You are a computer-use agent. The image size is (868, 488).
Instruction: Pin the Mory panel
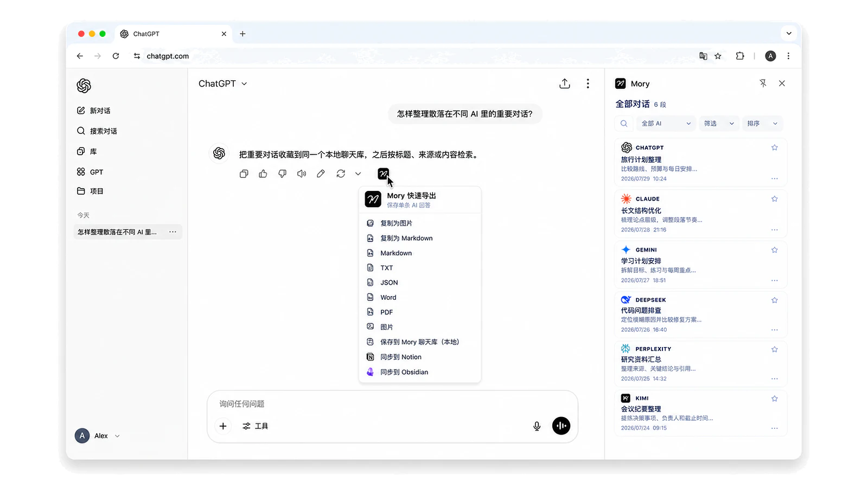point(763,84)
